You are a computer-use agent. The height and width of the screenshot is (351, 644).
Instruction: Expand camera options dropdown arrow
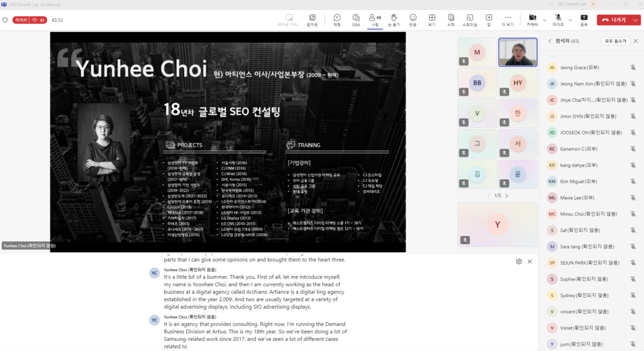pyautogui.click(x=545, y=19)
